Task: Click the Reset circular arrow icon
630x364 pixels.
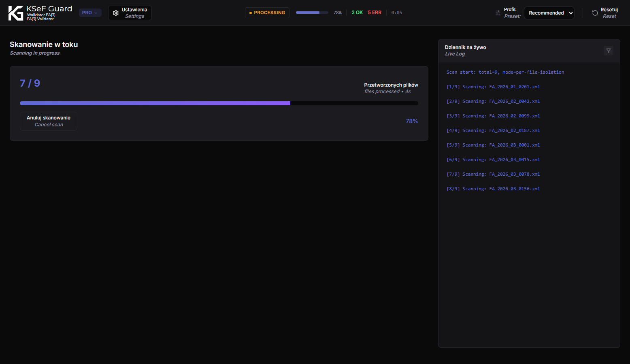Action: tap(595, 13)
